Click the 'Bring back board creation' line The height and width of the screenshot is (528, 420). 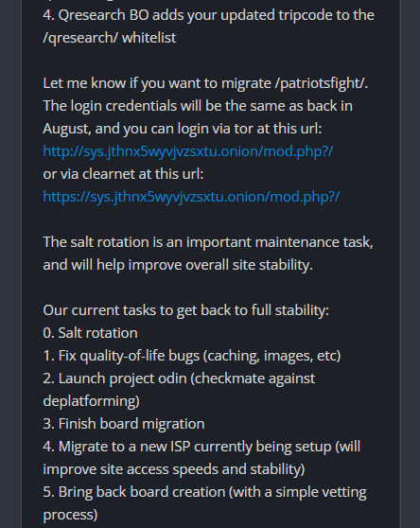click(204, 492)
